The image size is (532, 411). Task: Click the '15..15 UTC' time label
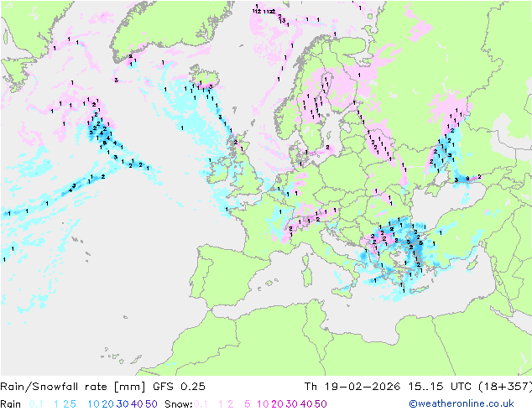pyautogui.click(x=440, y=387)
